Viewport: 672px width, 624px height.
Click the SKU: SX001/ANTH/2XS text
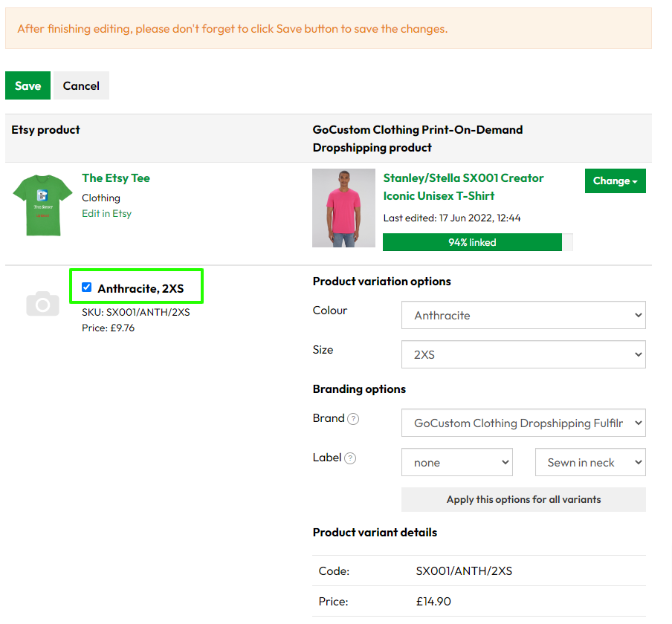tap(136, 312)
